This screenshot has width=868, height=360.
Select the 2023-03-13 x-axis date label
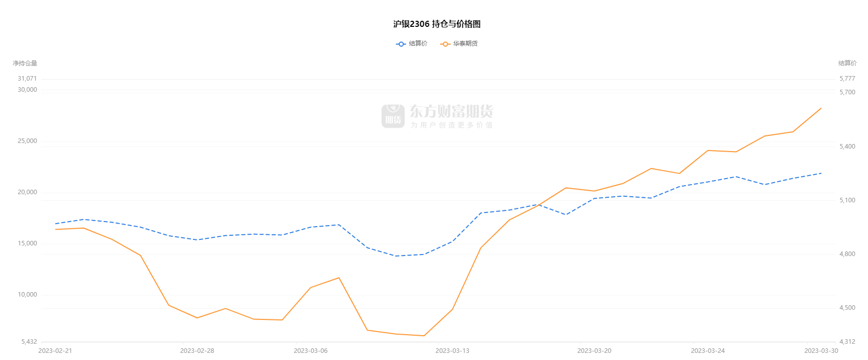452,350
